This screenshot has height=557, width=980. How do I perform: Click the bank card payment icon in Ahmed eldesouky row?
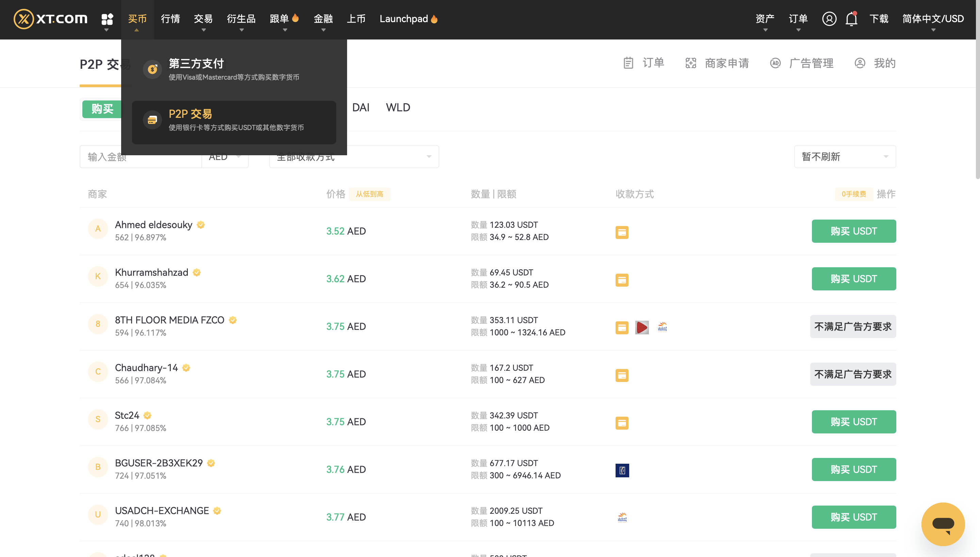click(x=622, y=232)
